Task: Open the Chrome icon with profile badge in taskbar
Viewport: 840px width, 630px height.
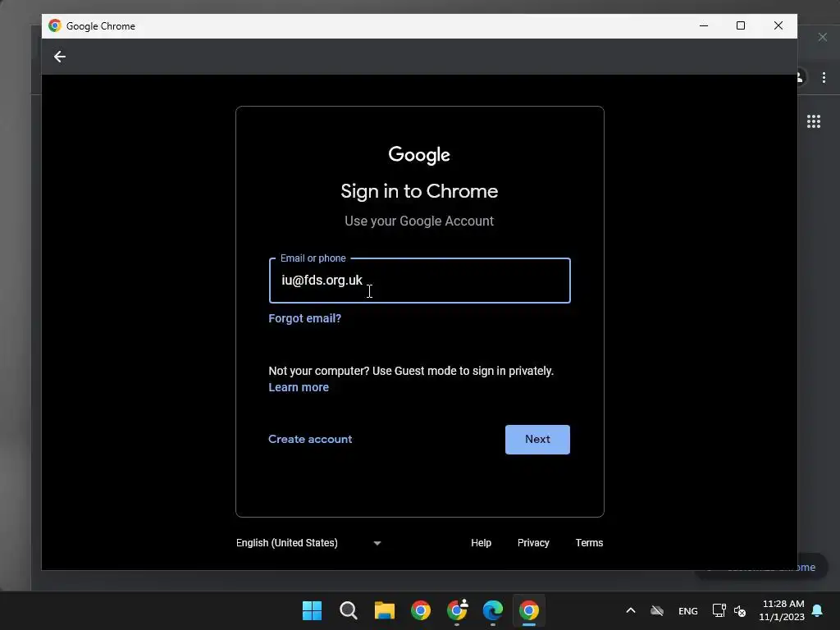Action: point(457,610)
